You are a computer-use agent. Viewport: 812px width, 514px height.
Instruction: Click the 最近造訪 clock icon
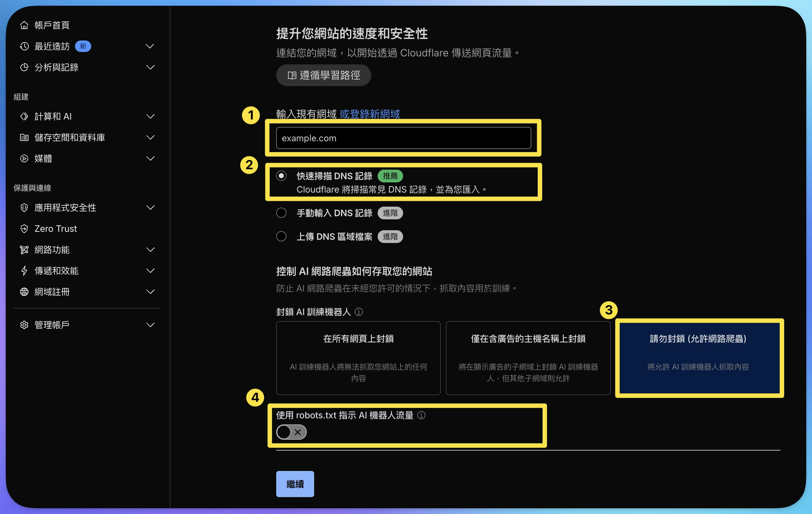click(24, 46)
